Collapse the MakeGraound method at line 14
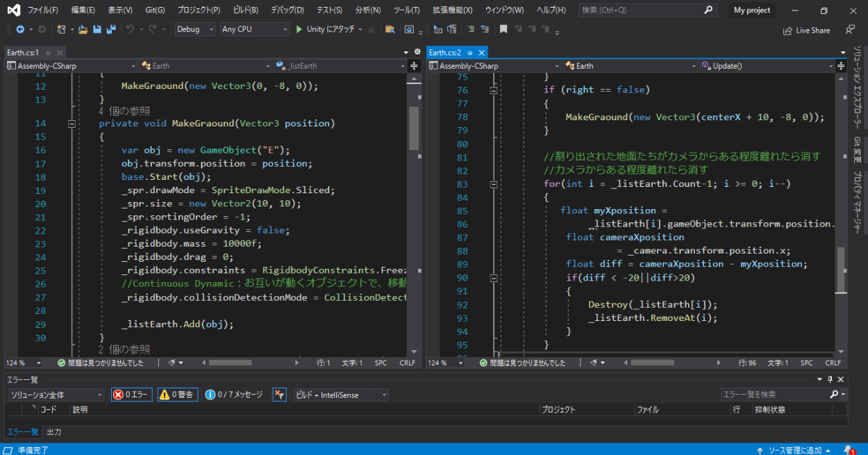 coord(72,124)
